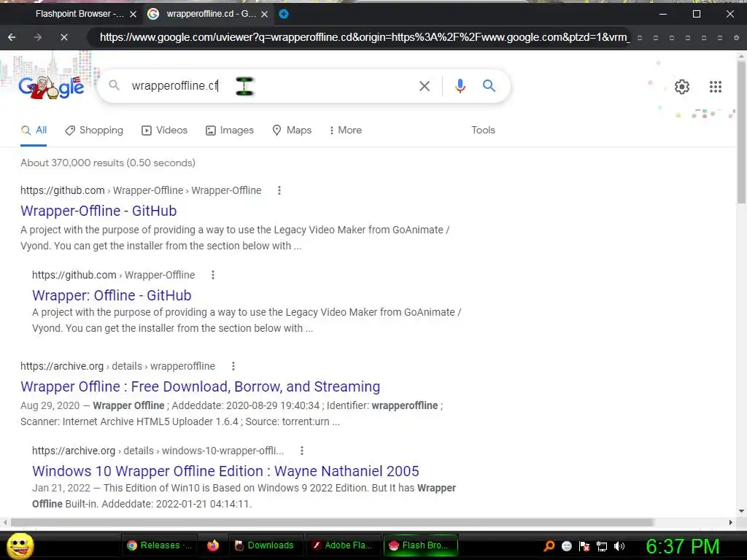
Task: Click the Google doodle logo
Action: point(52,87)
